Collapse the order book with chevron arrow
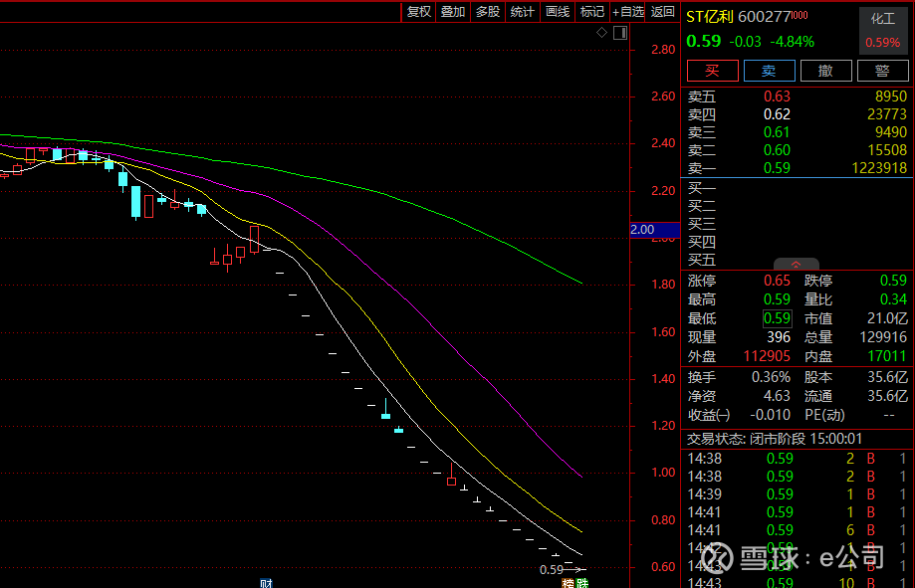Viewport: 915px width, 588px height. tap(797, 265)
